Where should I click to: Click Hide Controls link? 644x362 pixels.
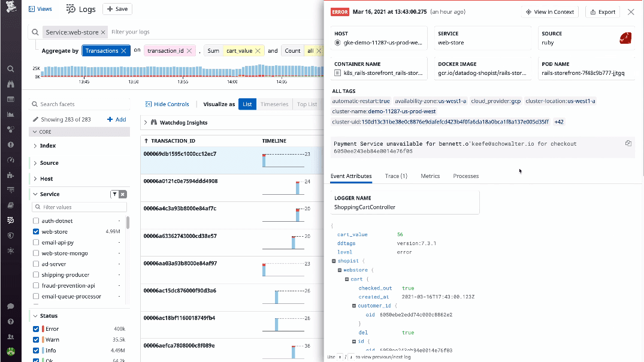pyautogui.click(x=167, y=104)
